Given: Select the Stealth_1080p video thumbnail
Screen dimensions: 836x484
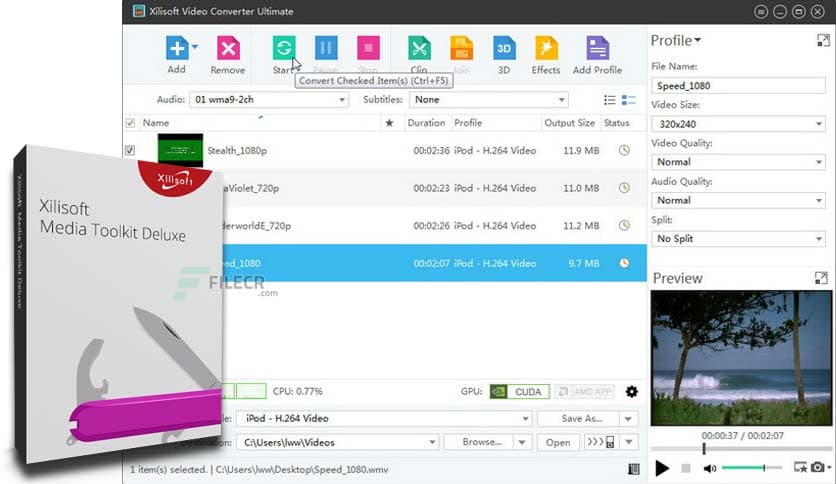Looking at the screenshot, I should point(180,150).
